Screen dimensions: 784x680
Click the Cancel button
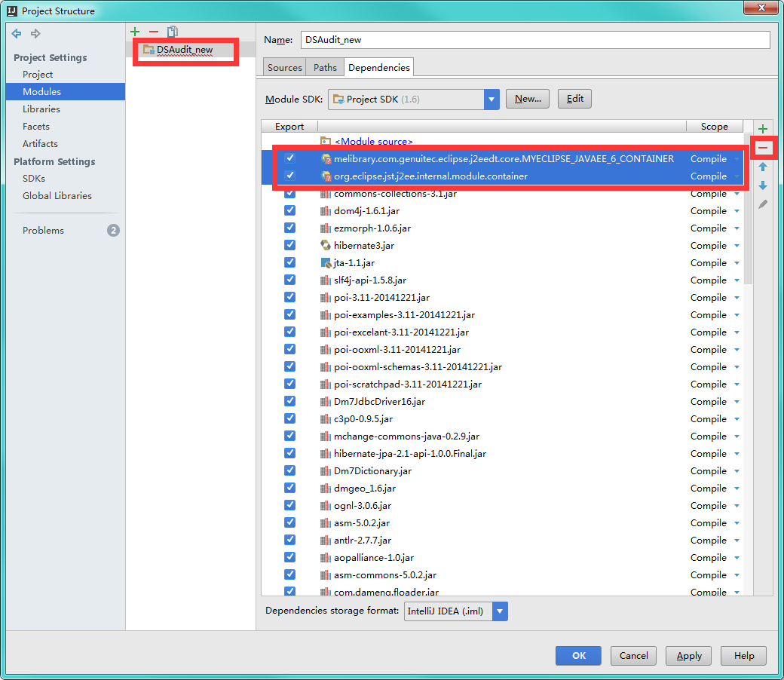633,656
